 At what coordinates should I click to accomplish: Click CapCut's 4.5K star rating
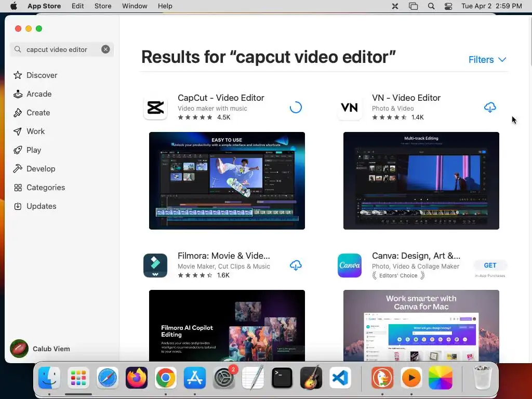(x=204, y=117)
